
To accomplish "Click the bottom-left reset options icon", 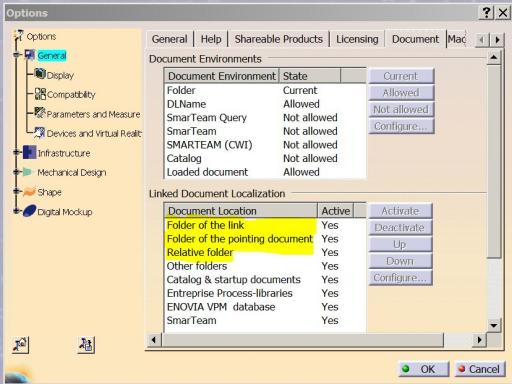I will point(20,345).
